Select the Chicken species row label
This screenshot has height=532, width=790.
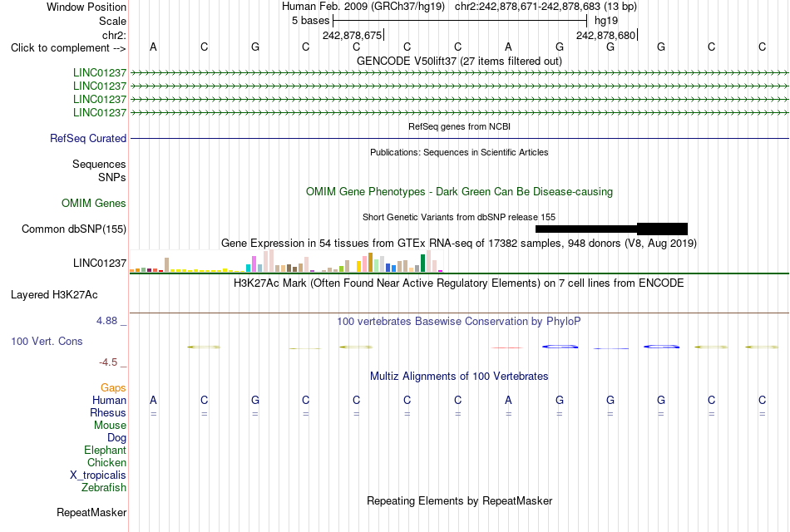[x=106, y=462]
